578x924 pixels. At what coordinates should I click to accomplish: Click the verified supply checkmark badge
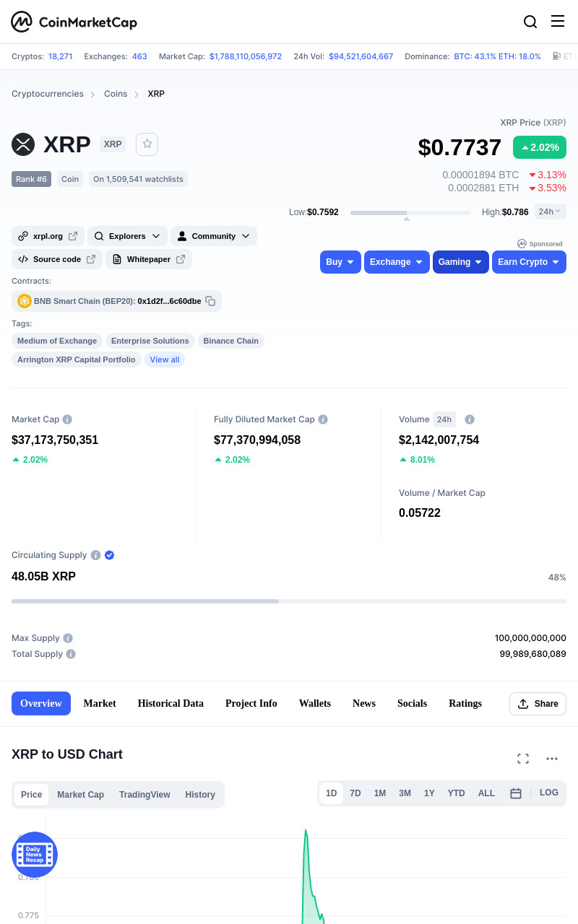click(x=110, y=555)
